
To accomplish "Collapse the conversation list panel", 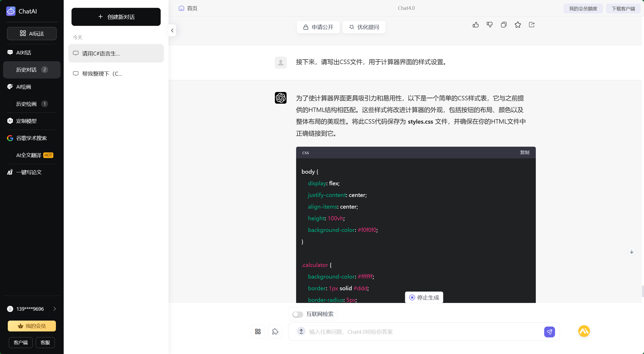I will [x=172, y=30].
